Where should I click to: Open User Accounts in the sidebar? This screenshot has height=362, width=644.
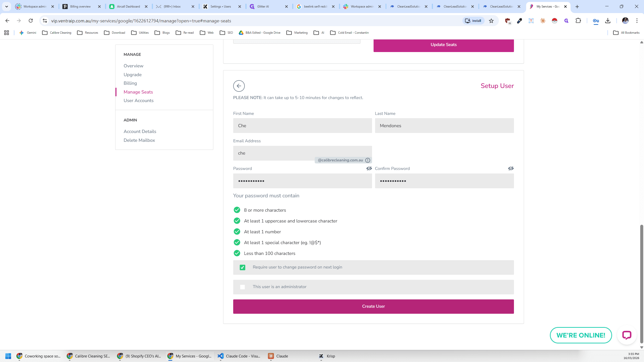point(138,101)
